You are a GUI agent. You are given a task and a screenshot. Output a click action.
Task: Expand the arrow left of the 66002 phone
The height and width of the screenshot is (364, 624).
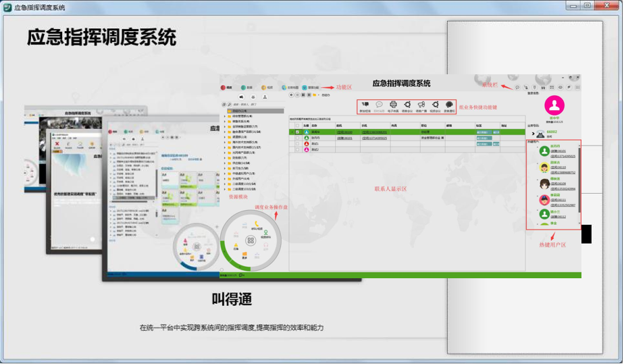(533, 134)
